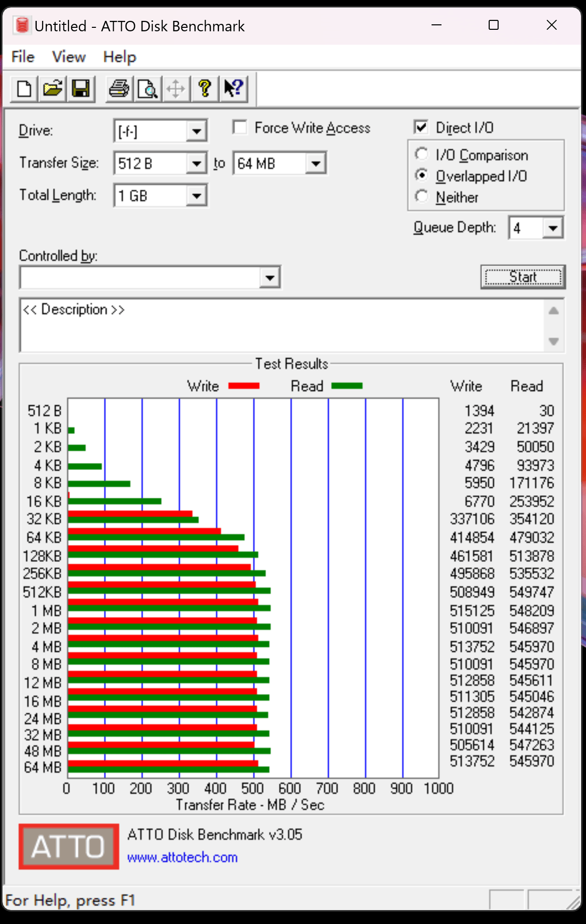
Task: Click the 48 MB row label
Action: (43, 752)
